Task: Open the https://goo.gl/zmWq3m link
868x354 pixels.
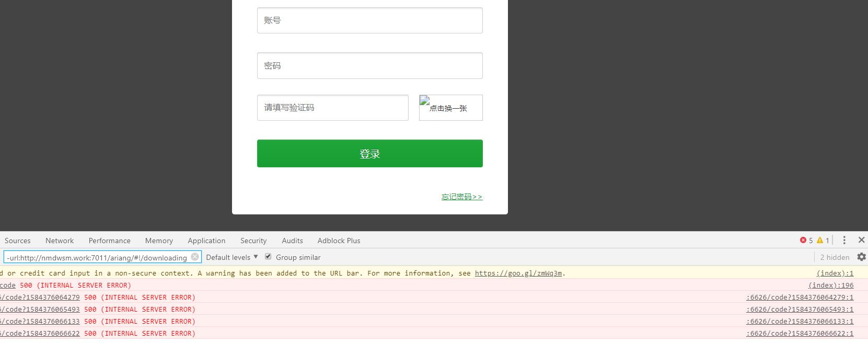Action: [x=518, y=273]
